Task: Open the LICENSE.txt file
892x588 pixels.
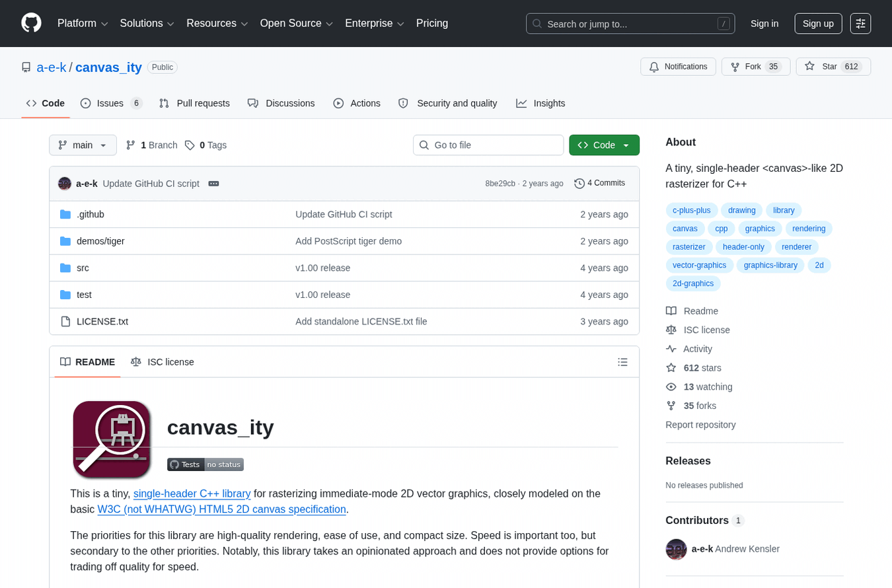Action: 102,322
